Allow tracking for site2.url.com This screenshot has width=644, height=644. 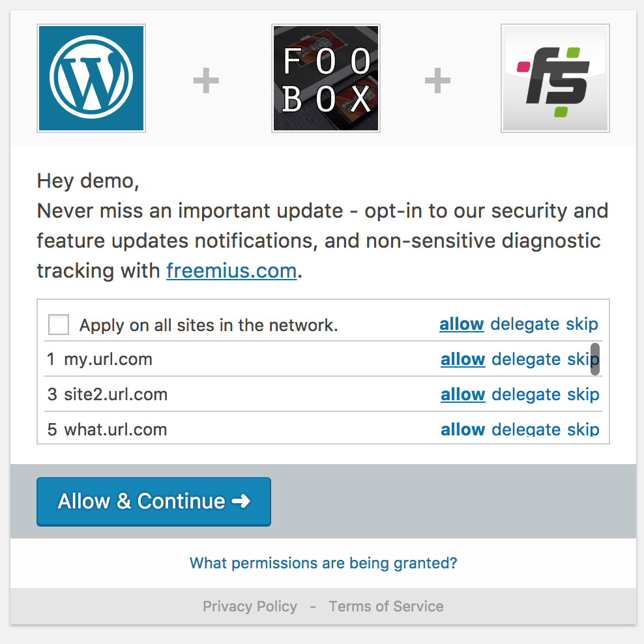coord(463,394)
